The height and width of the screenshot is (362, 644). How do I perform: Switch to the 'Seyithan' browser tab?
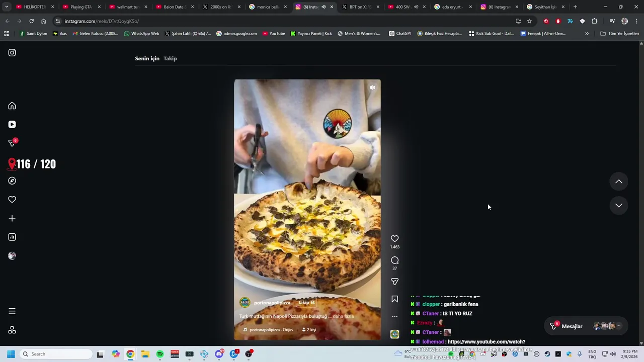pos(545,7)
